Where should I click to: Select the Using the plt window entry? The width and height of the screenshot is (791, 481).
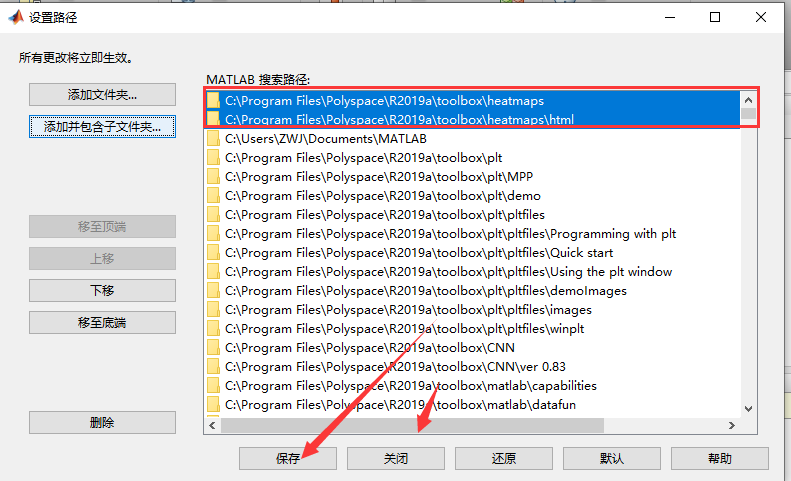[x=472, y=272]
